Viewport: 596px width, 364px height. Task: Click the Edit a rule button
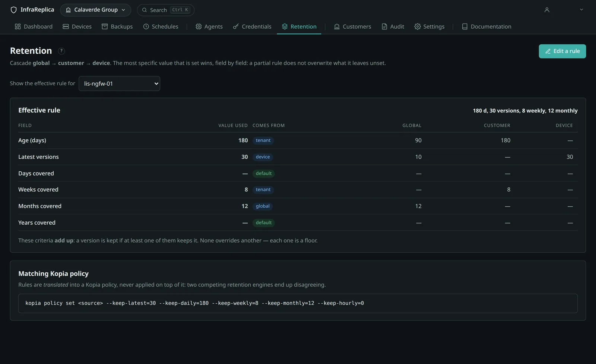click(x=562, y=51)
